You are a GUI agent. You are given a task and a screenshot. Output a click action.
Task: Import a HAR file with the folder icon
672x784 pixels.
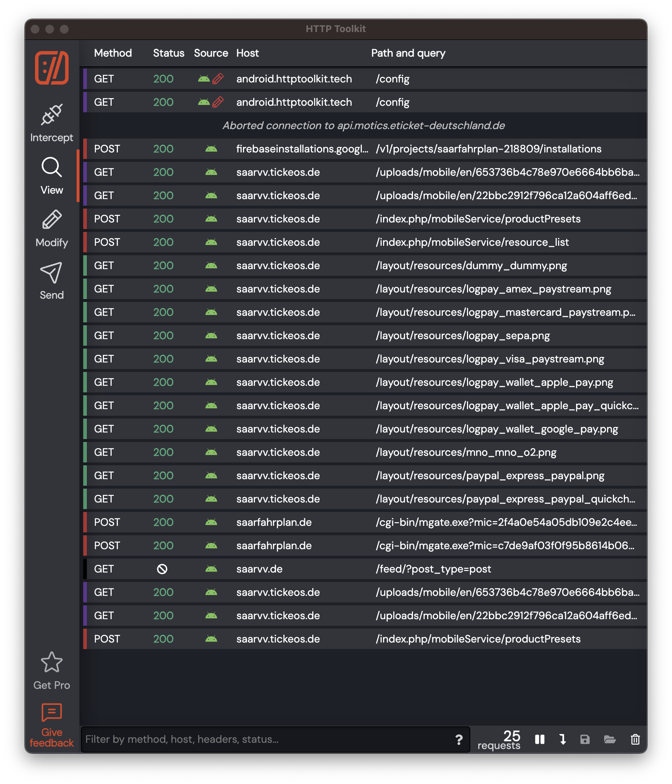610,740
